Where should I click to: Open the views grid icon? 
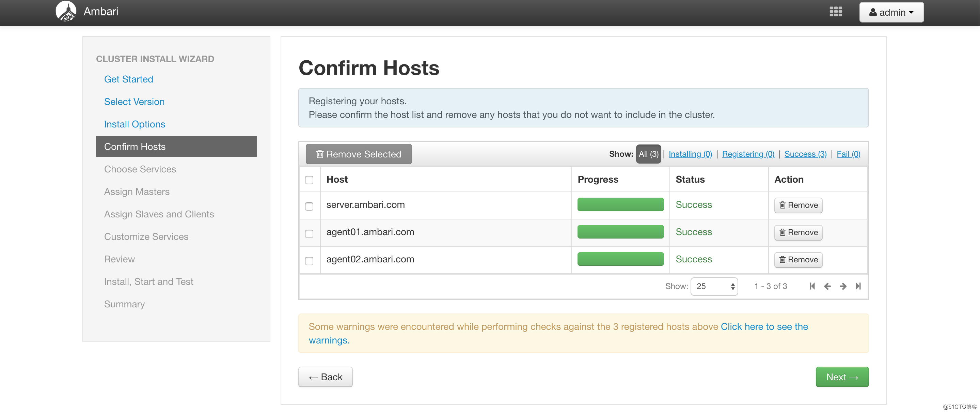pos(835,12)
